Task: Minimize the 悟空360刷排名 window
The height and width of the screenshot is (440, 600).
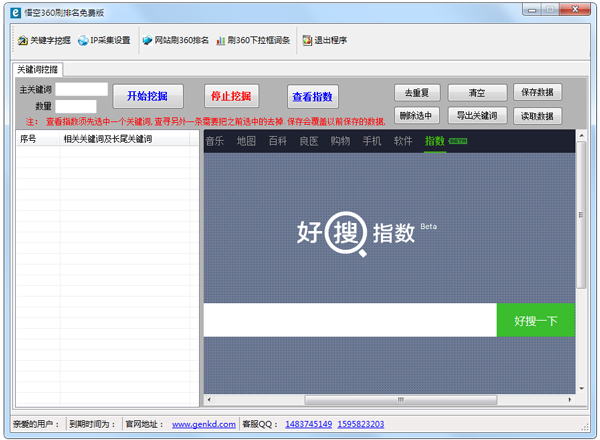Action: coord(532,10)
